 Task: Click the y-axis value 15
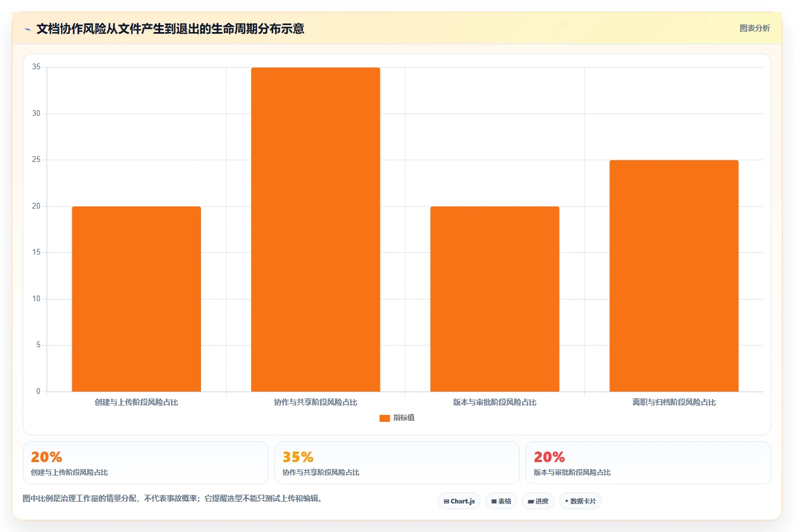tap(36, 252)
